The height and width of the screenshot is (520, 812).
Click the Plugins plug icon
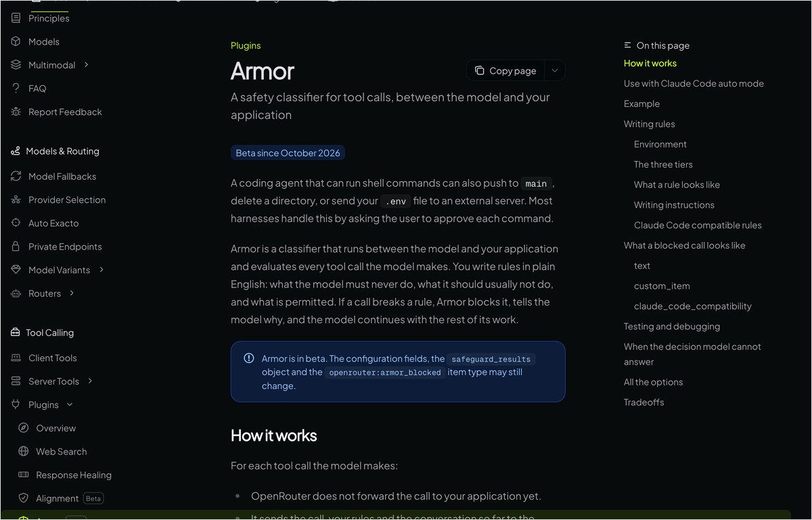[16, 404]
